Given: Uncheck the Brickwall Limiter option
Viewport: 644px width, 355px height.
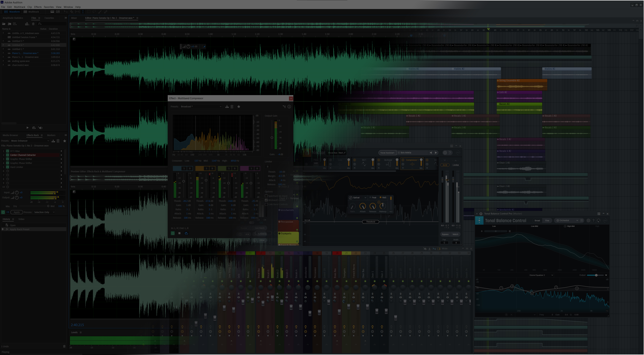Looking at the screenshot, I should [x=266, y=200].
